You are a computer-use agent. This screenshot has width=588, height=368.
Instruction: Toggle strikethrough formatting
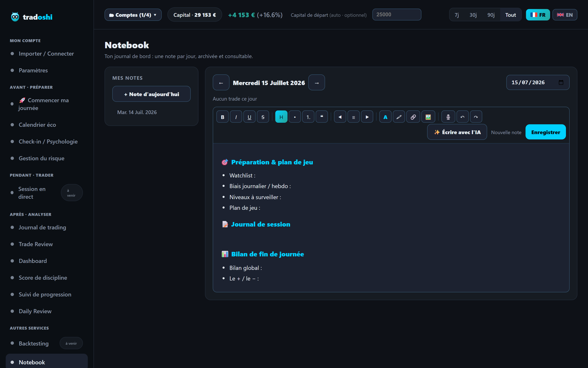click(263, 117)
